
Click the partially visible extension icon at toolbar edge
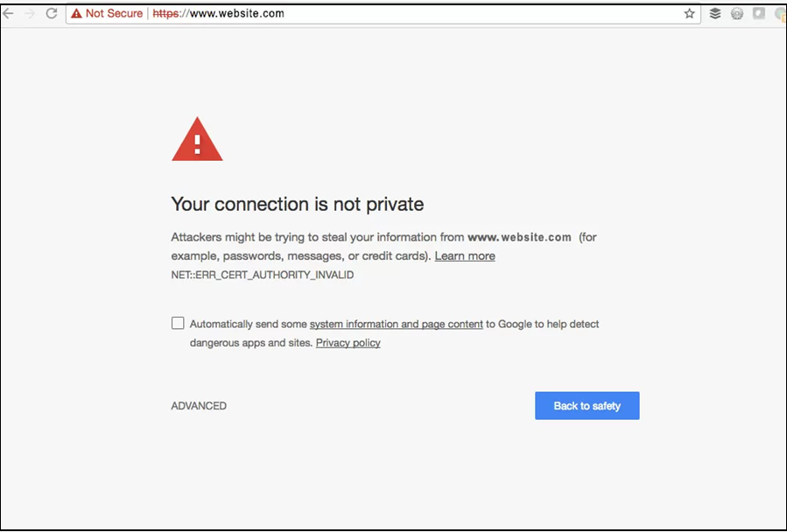point(780,14)
